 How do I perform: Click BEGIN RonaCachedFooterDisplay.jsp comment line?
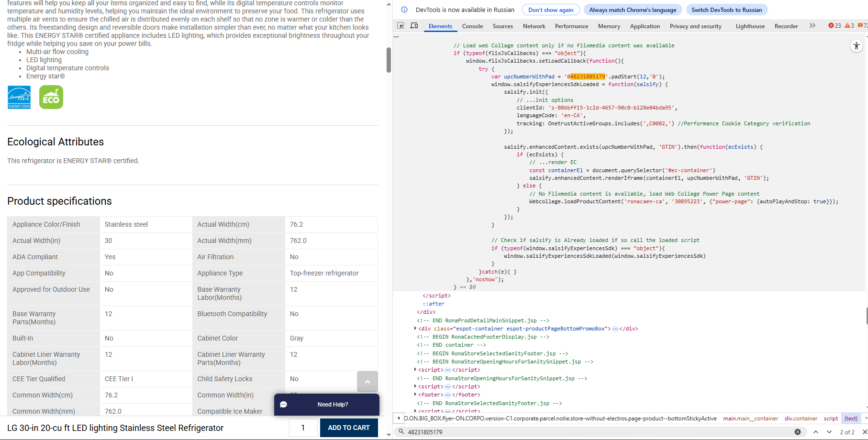(483, 337)
